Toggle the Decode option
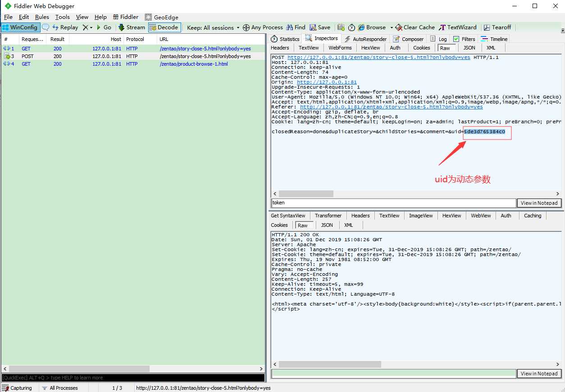 click(164, 27)
